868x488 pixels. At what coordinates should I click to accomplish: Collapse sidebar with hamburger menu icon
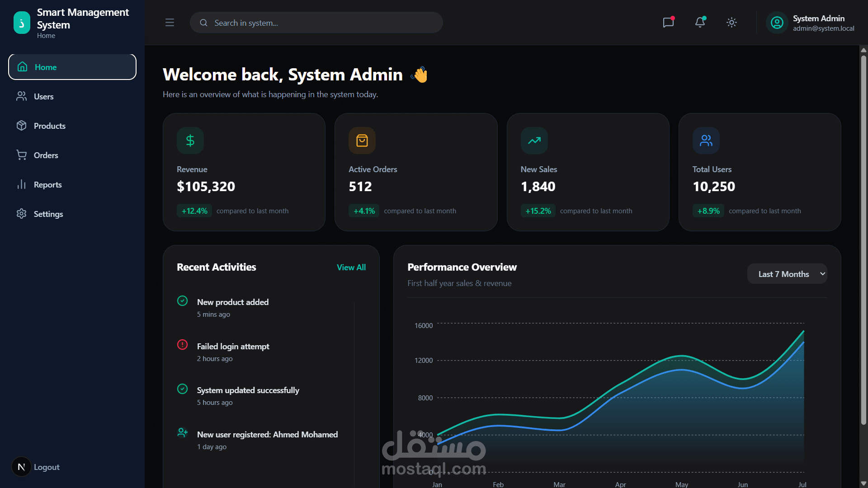(x=170, y=23)
